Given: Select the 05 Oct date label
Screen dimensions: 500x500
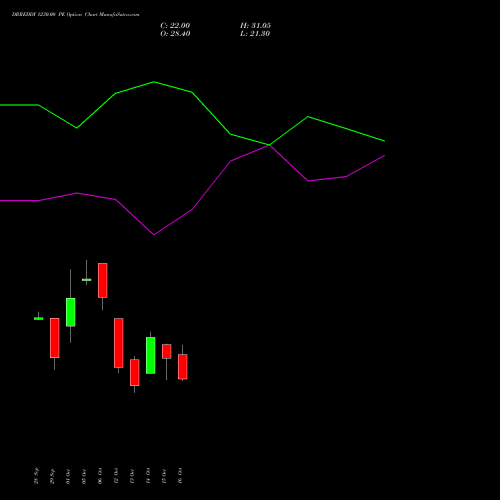Looking at the screenshot, I should tap(84, 476).
